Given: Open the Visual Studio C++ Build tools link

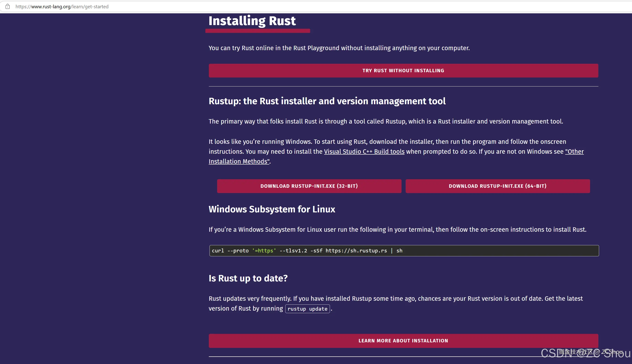Looking at the screenshot, I should pyautogui.click(x=364, y=151).
